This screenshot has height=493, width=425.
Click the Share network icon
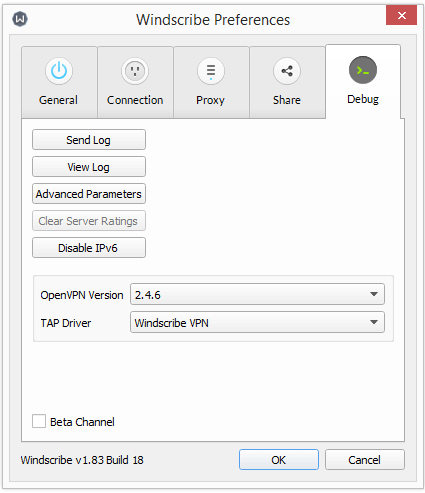click(x=287, y=71)
